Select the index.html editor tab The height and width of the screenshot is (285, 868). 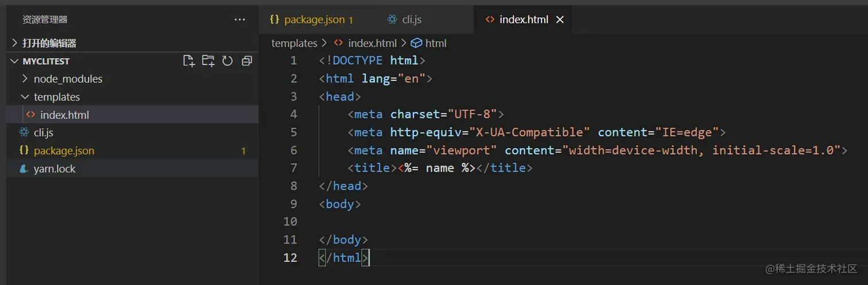524,20
